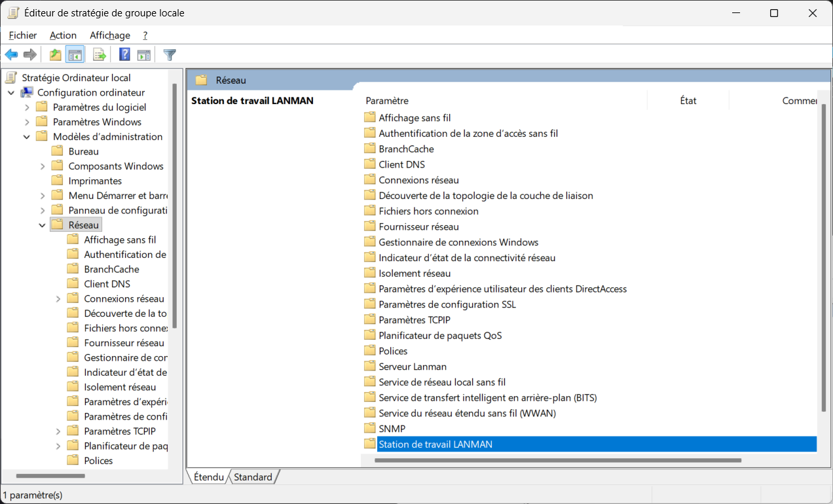The height and width of the screenshot is (504, 833).
Task: Expand Connexions réseau tree node
Action: tap(58, 299)
